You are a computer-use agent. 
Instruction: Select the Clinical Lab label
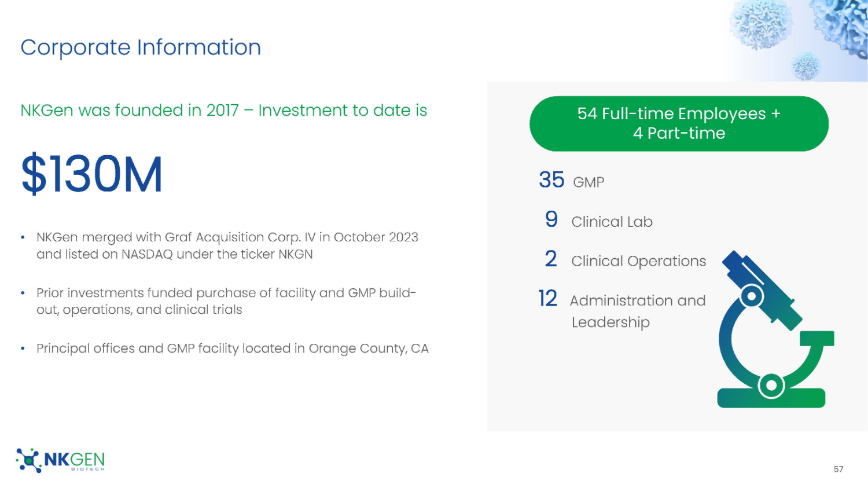612,222
